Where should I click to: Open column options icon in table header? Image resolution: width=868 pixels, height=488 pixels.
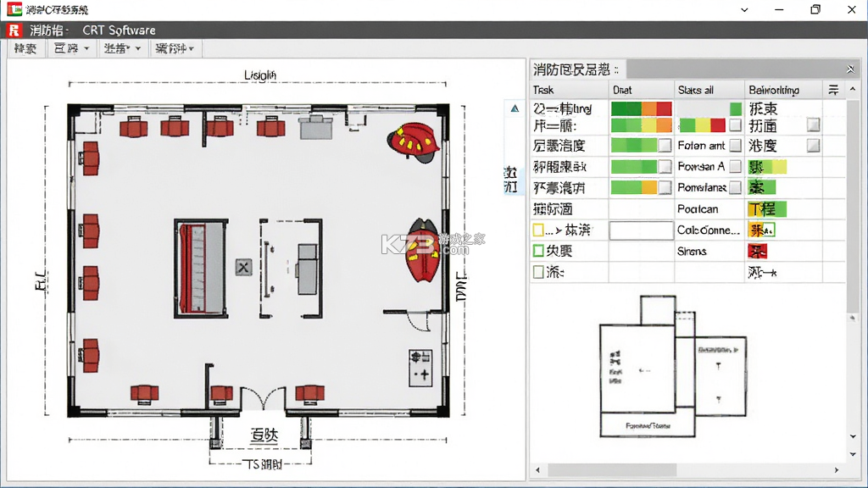(x=834, y=90)
